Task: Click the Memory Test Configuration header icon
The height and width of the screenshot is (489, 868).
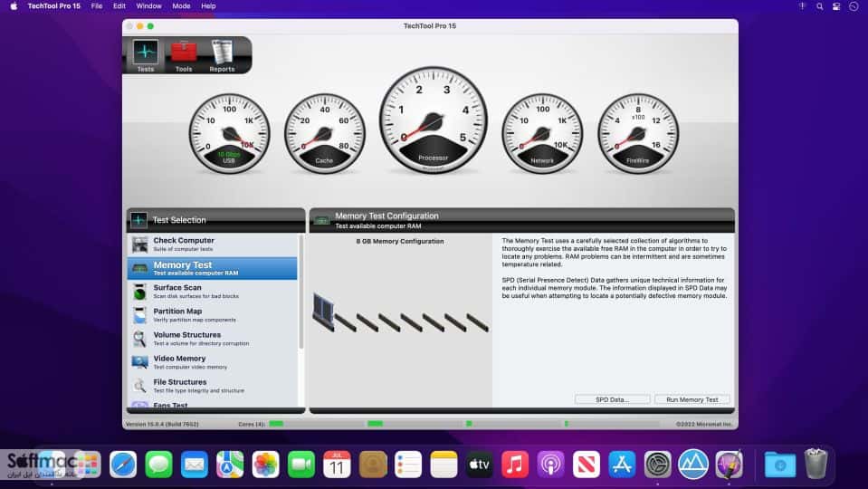Action: 321,220
